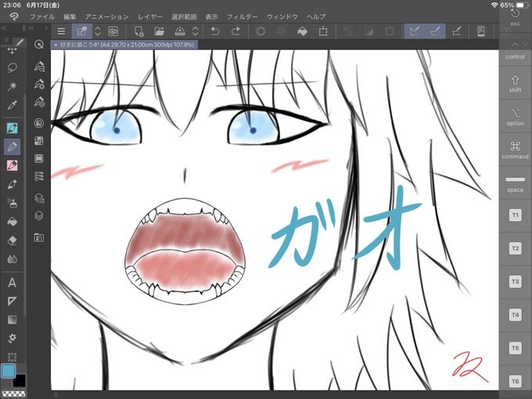Screen dimensions: 532x399
Task: Tap the T4 shortcut key
Action: click(515, 315)
